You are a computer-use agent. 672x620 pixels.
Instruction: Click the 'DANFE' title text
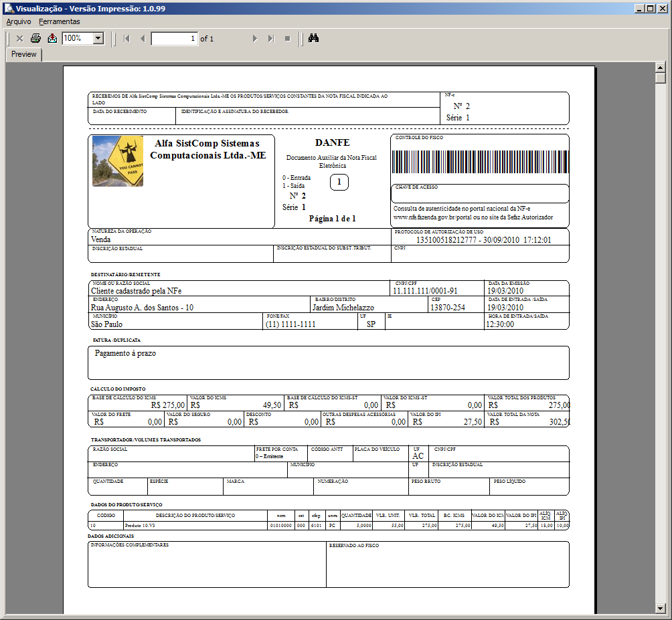pyautogui.click(x=333, y=142)
